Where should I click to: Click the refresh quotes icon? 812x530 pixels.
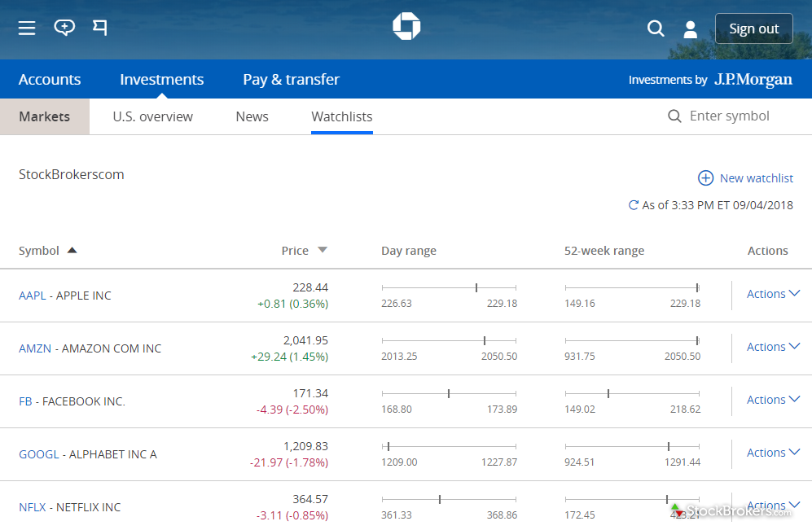633,205
